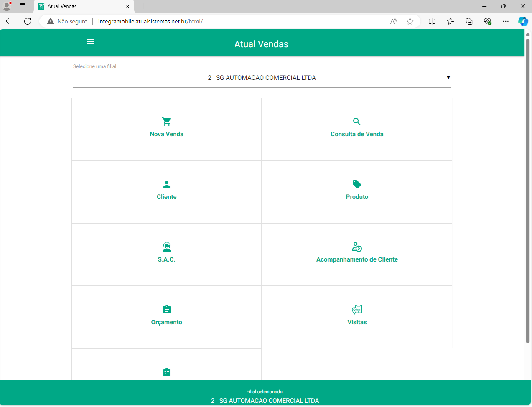Click the Nova Venda shopping cart icon

point(166,122)
